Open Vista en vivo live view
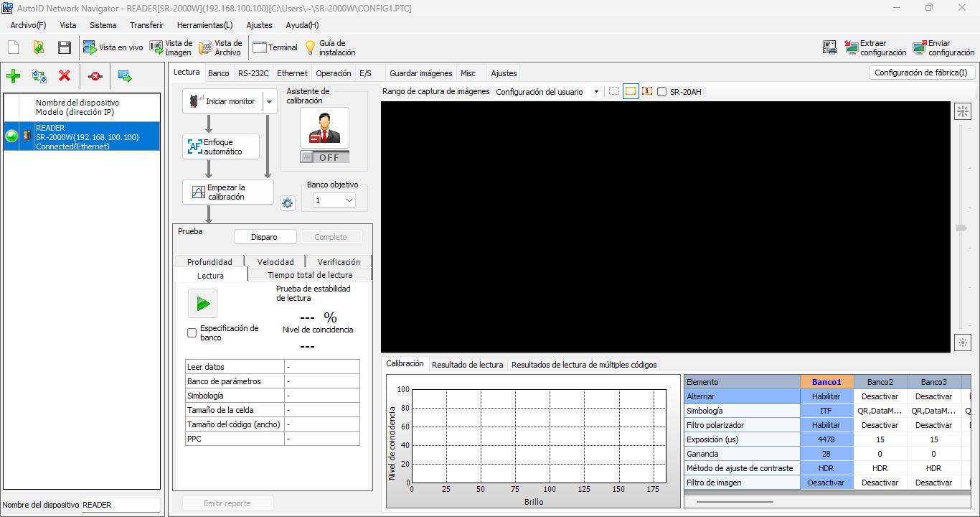This screenshot has height=517, width=980. coord(113,47)
